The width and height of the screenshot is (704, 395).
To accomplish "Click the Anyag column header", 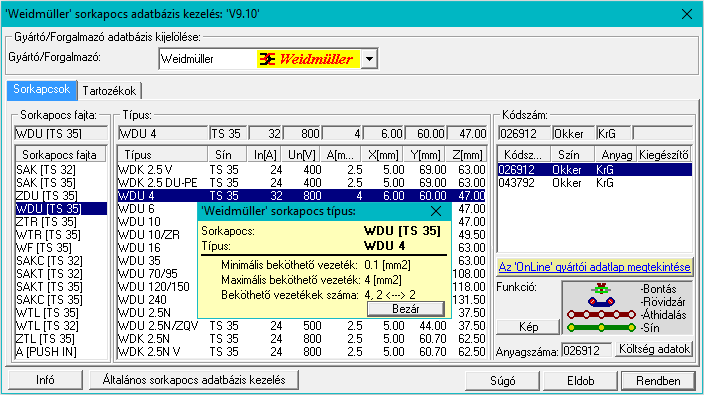I will (x=616, y=155).
